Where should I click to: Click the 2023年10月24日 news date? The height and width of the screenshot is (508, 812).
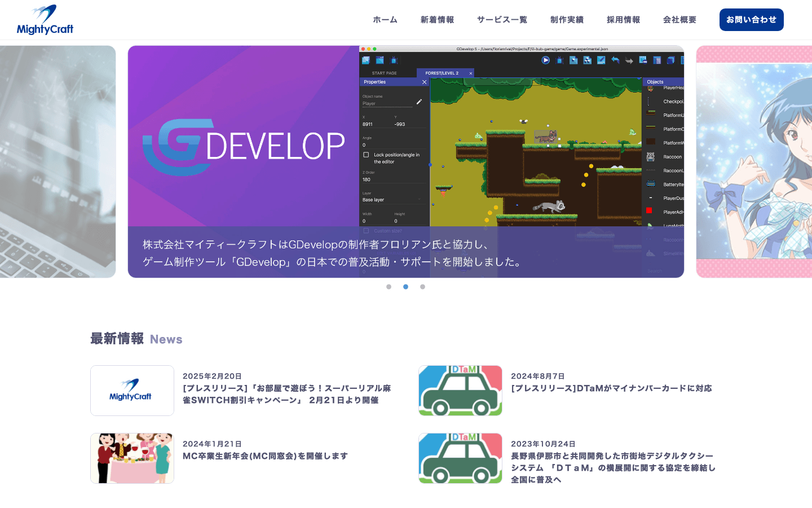pos(543,444)
